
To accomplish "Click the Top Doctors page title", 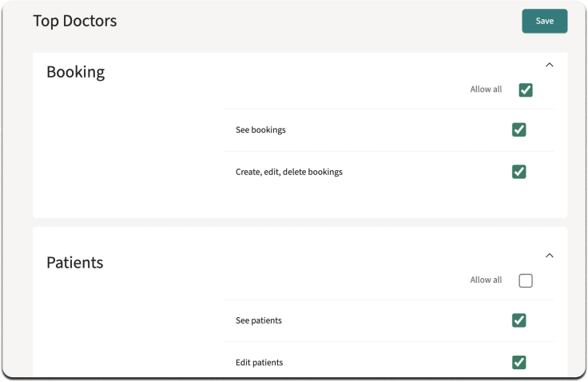I will click(x=75, y=21).
